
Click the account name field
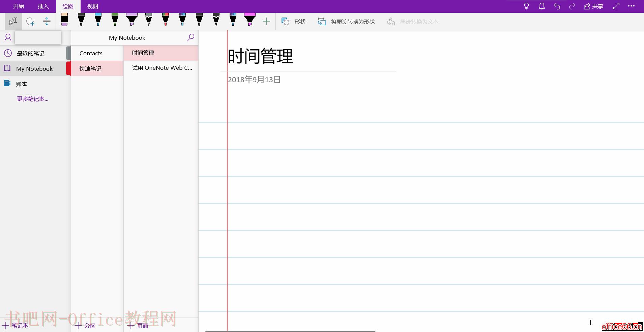point(38,38)
